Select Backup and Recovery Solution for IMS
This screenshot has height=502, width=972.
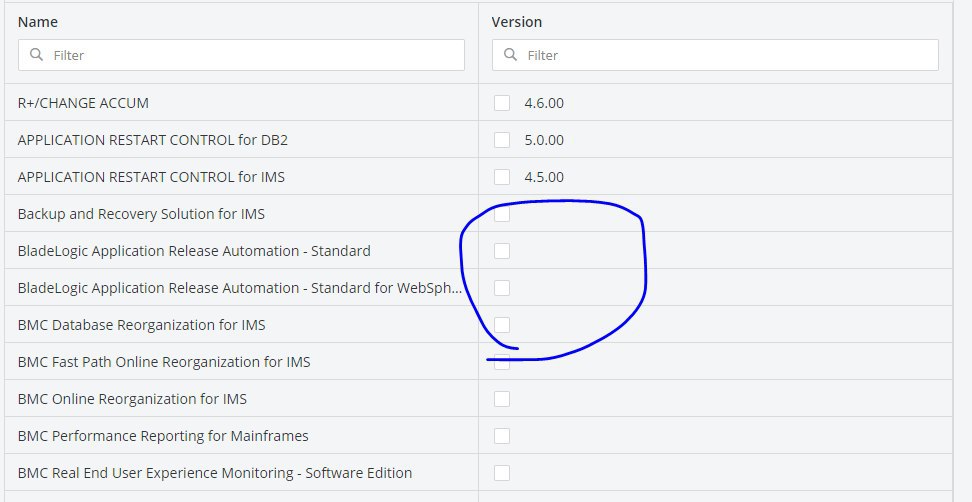pyautogui.click(x=141, y=214)
